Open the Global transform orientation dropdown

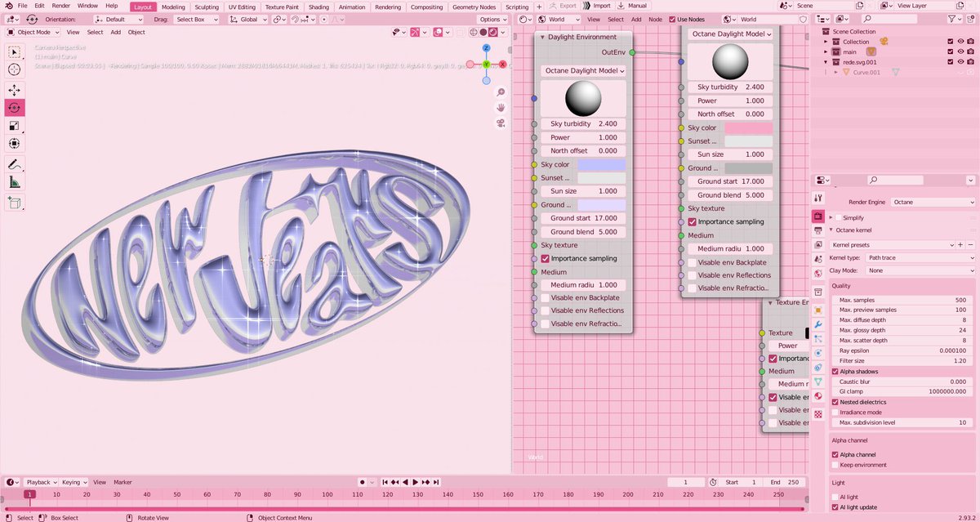click(247, 19)
